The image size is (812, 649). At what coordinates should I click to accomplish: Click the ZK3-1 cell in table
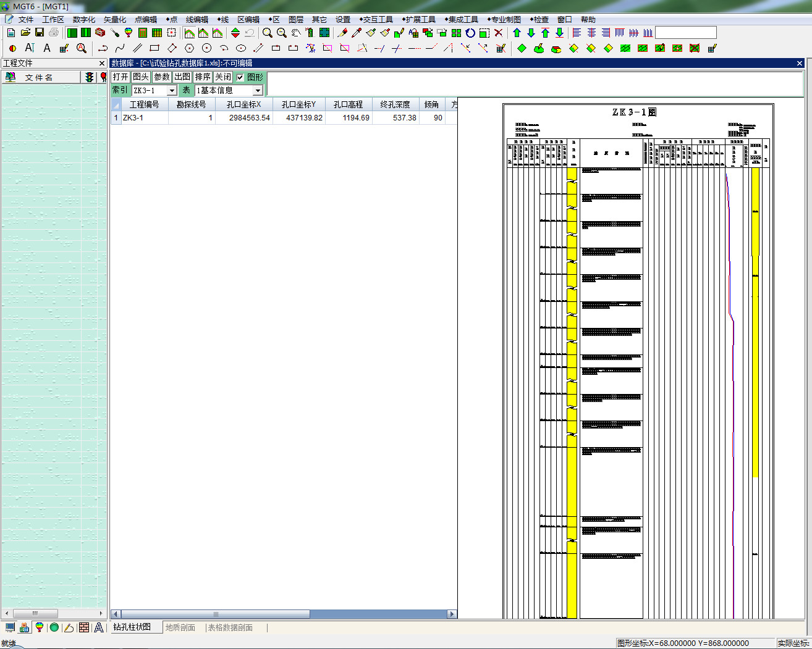click(145, 117)
